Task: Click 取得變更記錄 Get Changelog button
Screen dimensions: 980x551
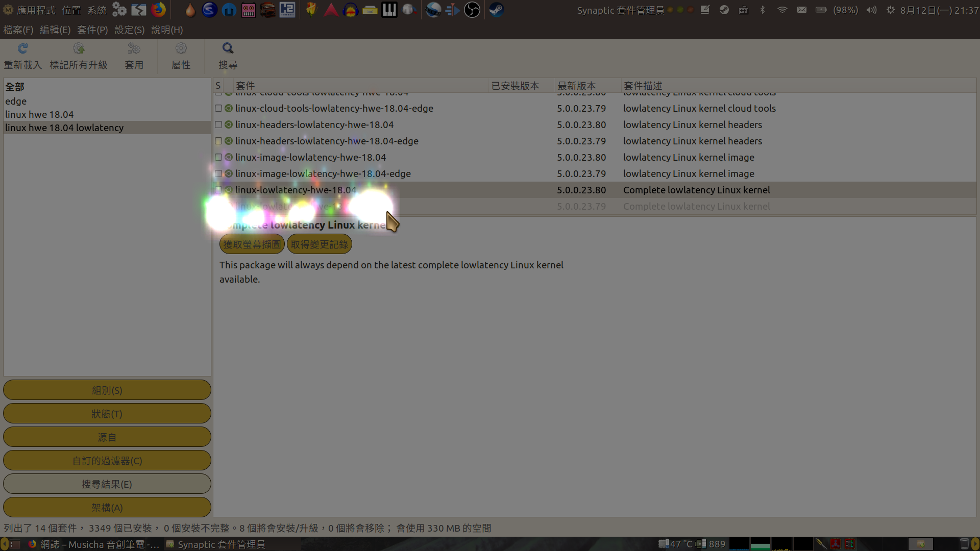Action: tap(319, 244)
